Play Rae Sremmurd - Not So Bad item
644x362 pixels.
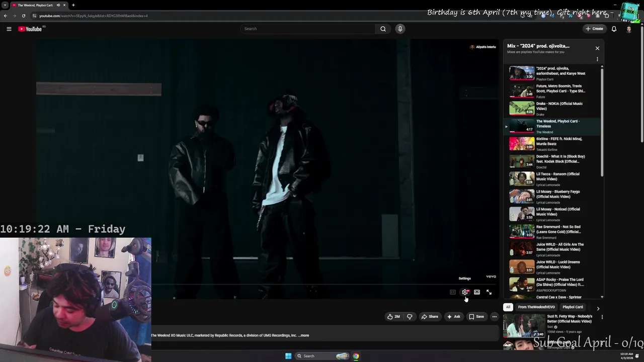click(x=552, y=232)
